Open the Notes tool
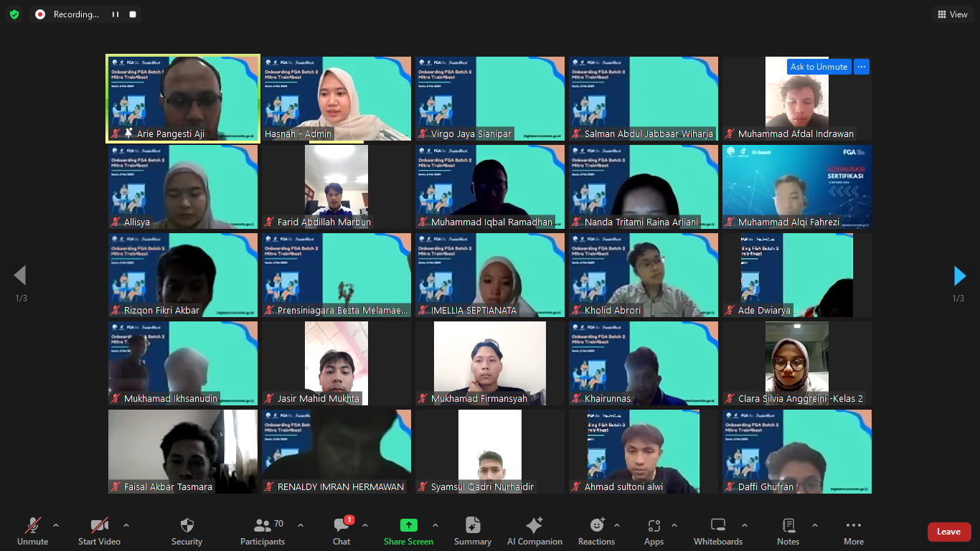 pyautogui.click(x=788, y=532)
